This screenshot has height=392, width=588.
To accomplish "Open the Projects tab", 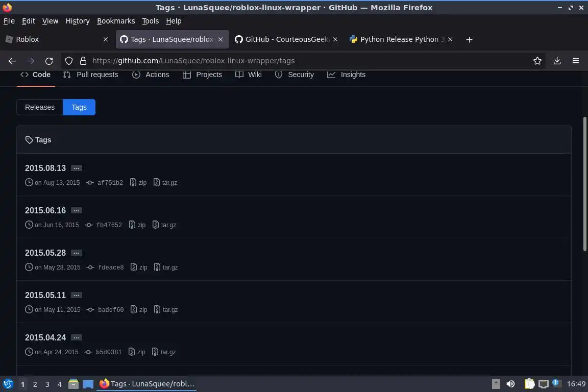I will (x=203, y=75).
